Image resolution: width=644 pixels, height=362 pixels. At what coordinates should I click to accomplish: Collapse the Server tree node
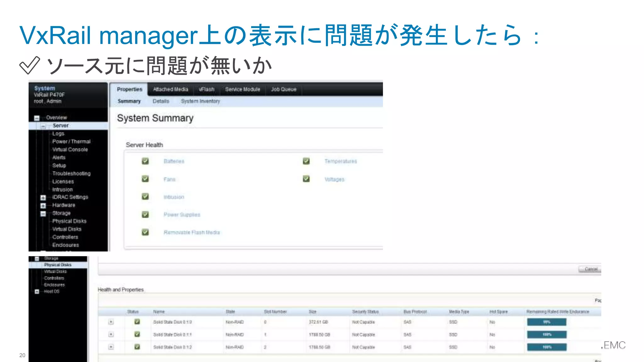coord(43,126)
